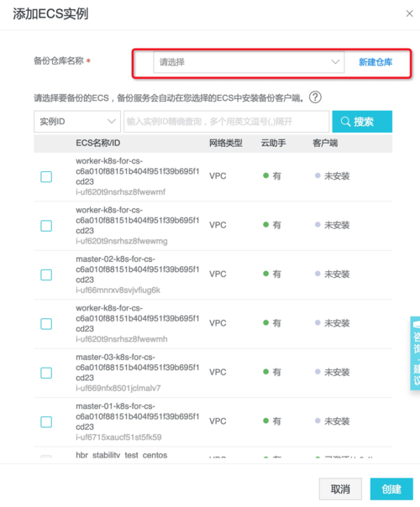Click the 创建 button
This screenshot has height=507, width=420.
[x=391, y=489]
